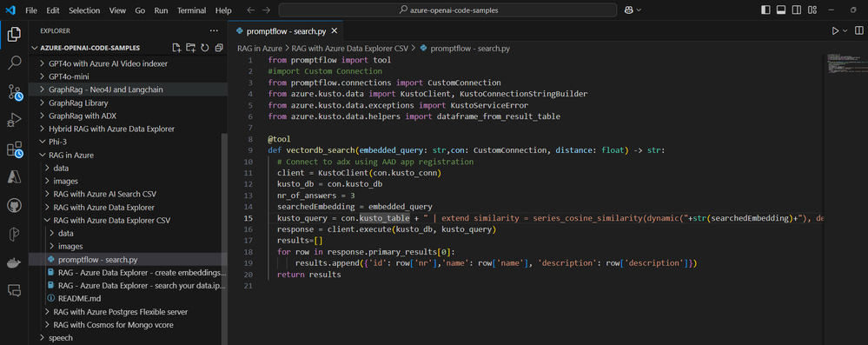Screen dimensions: 868x345
Task: Open the Extensions view
Action: (x=14, y=149)
